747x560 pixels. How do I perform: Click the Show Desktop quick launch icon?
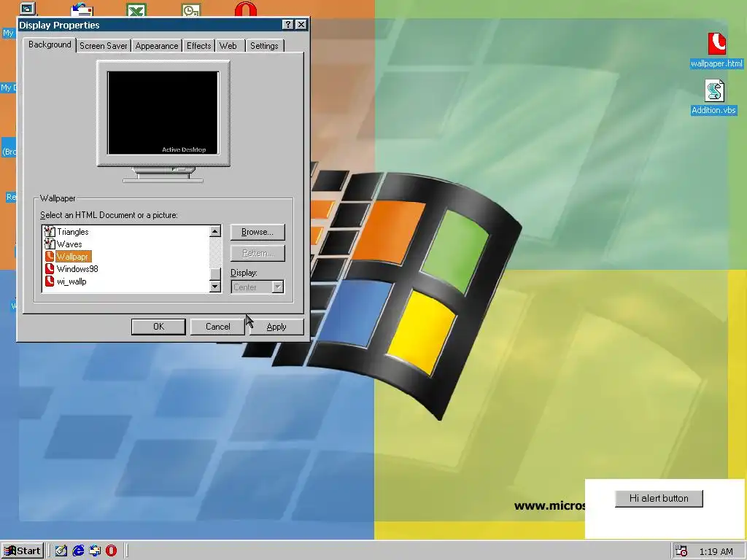(61, 551)
